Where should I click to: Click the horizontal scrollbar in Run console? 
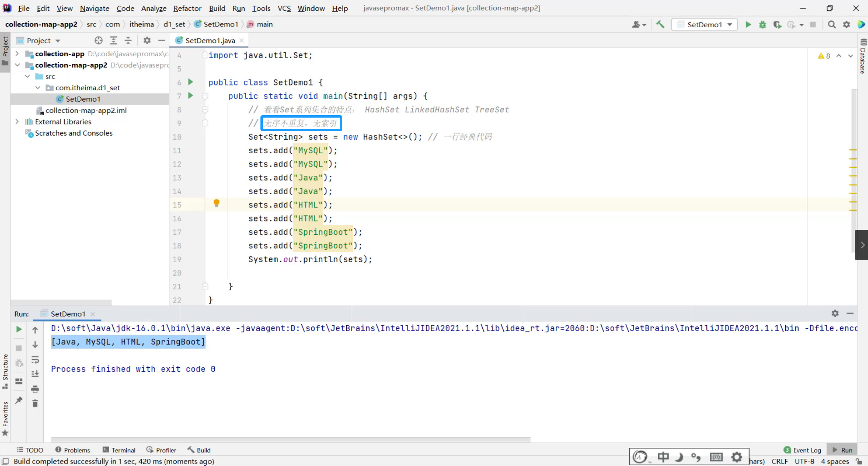coord(291,439)
